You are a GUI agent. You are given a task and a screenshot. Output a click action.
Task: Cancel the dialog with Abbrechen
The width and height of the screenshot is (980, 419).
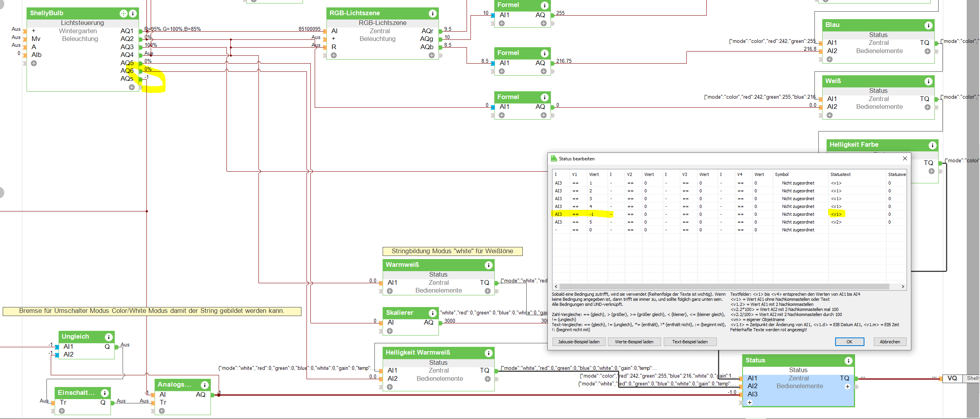tap(890, 342)
